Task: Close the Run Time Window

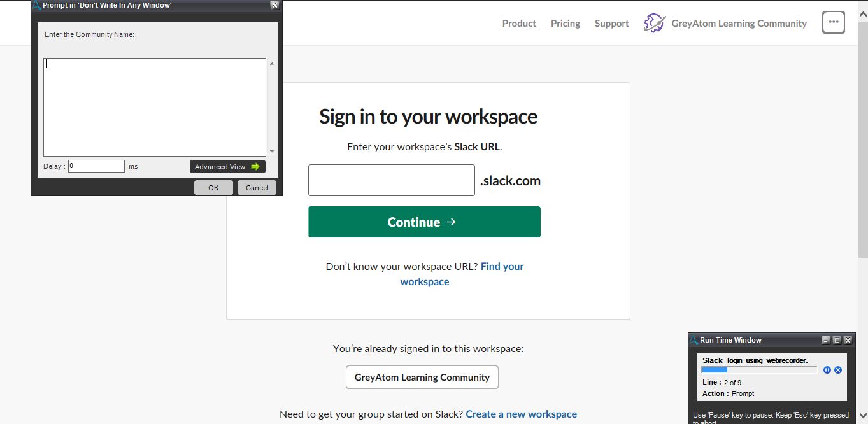Action: 848,340
